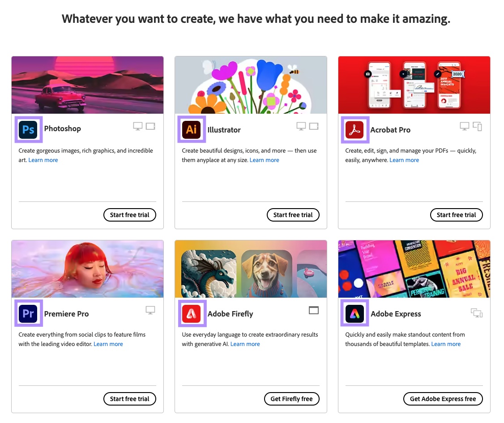Viewport: 504px width, 423px height.
Task: Start a free trial of Acrobat Pro
Action: tap(456, 215)
